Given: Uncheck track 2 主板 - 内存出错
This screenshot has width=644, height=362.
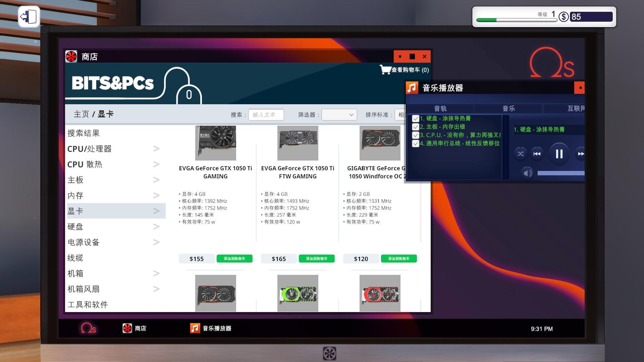Looking at the screenshot, I should 416,127.
